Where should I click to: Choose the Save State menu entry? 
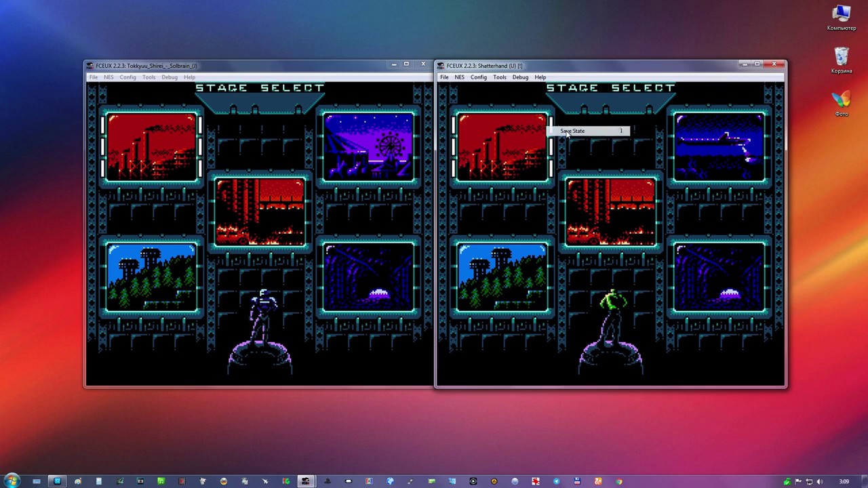(589, 131)
